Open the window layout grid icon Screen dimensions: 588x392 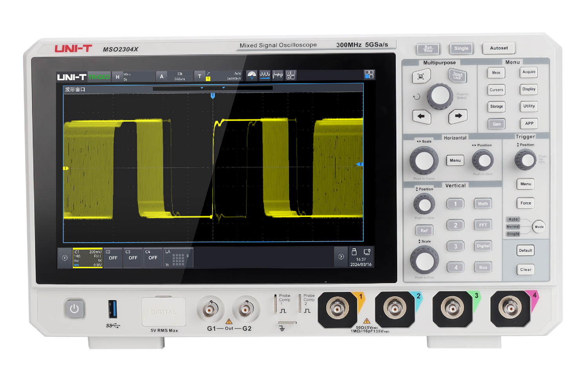point(369,74)
